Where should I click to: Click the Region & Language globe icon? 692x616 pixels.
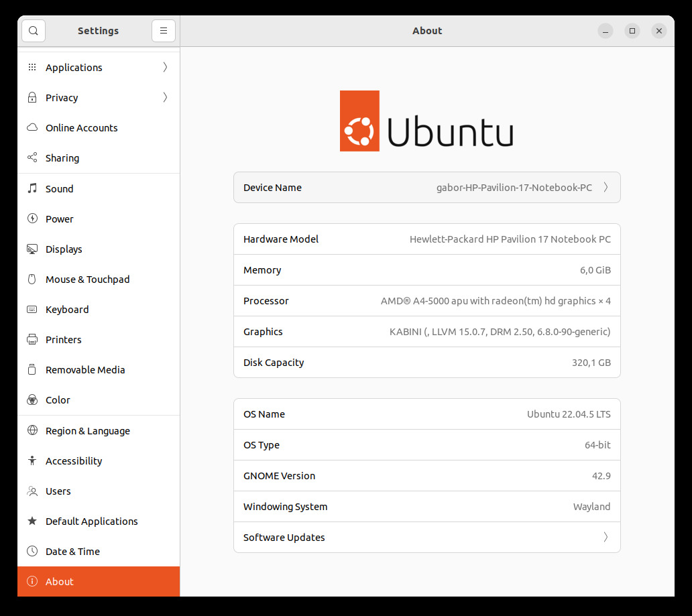(32, 430)
